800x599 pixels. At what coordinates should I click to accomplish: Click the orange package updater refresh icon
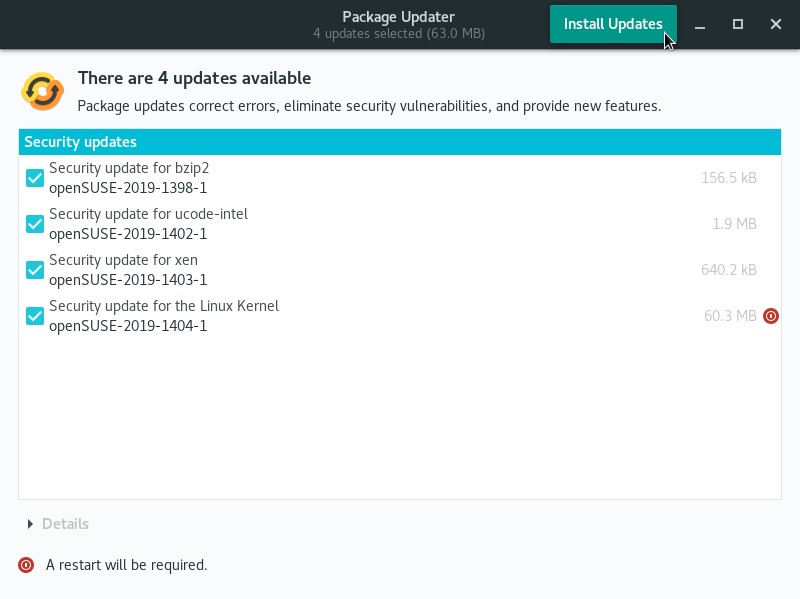[x=42, y=91]
